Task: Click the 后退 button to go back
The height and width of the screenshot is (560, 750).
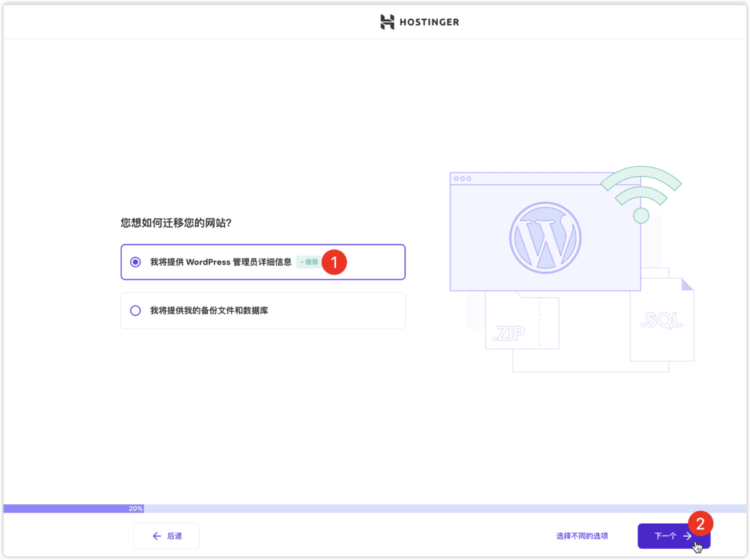Action: pyautogui.click(x=166, y=536)
